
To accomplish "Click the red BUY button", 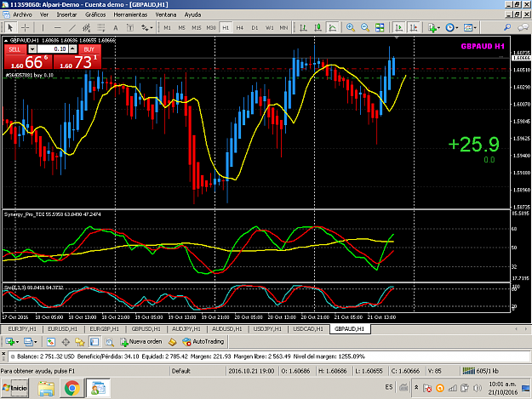I will pos(89,49).
